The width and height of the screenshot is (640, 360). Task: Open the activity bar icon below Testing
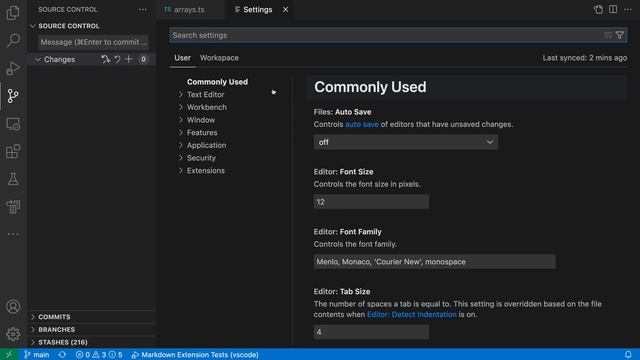tap(13, 207)
